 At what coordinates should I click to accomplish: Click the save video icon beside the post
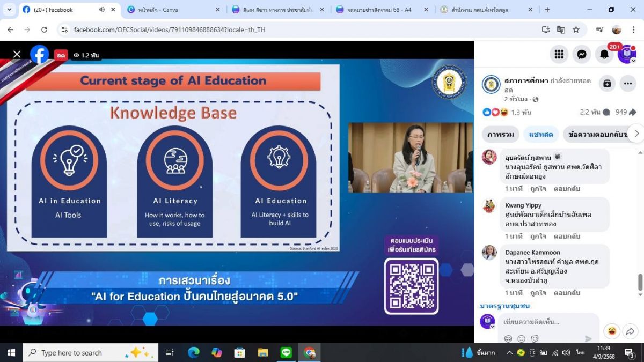607,84
